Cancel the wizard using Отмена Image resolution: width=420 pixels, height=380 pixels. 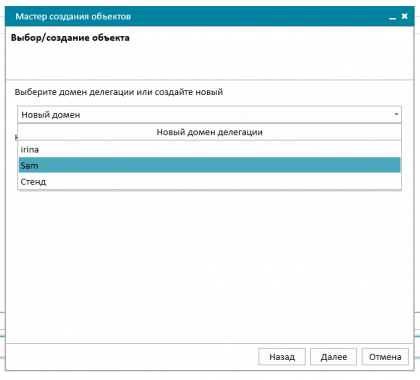click(385, 357)
